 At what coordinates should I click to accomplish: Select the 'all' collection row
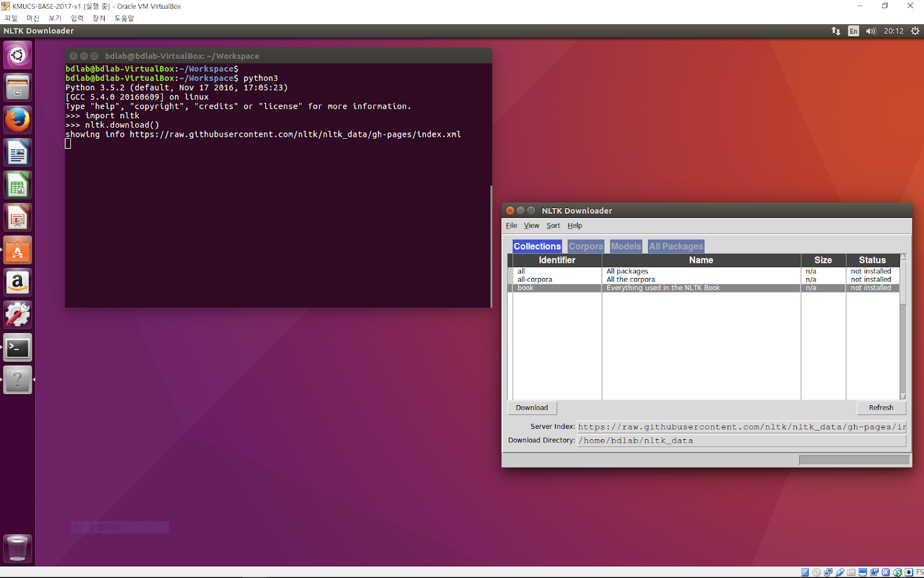(703, 271)
